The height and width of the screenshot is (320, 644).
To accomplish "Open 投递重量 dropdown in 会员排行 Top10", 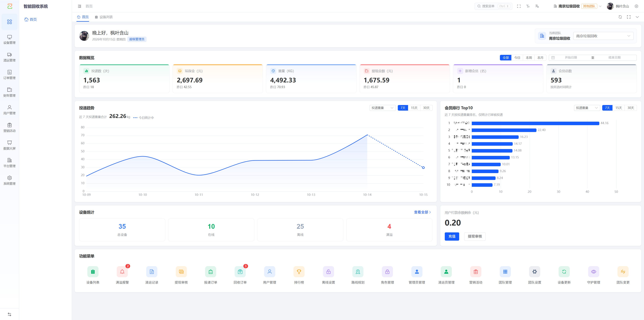I will pyautogui.click(x=587, y=108).
